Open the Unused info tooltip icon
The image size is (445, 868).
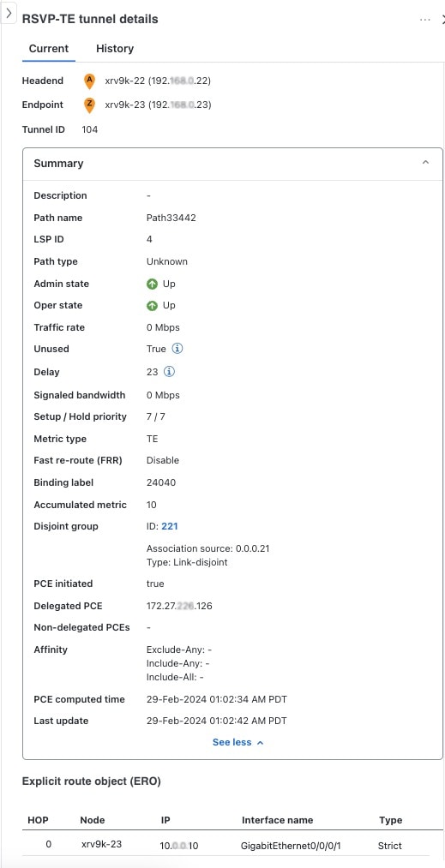pyautogui.click(x=177, y=349)
